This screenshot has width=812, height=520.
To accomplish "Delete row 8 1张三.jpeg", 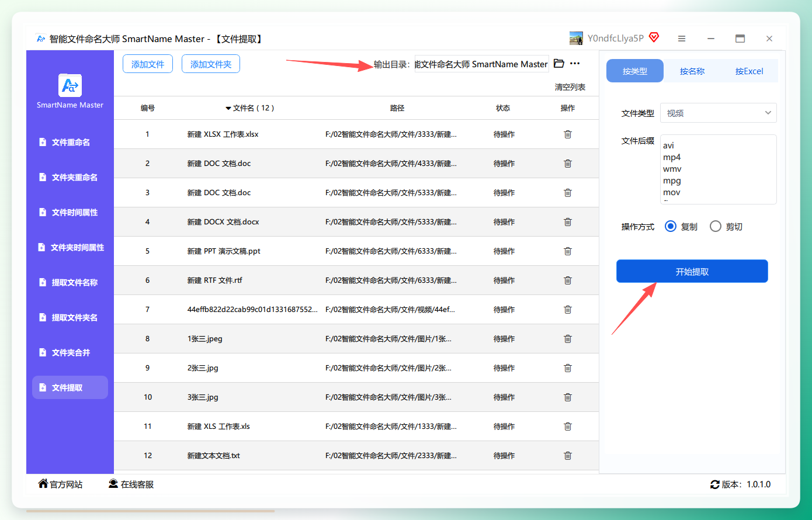I will [x=568, y=339].
